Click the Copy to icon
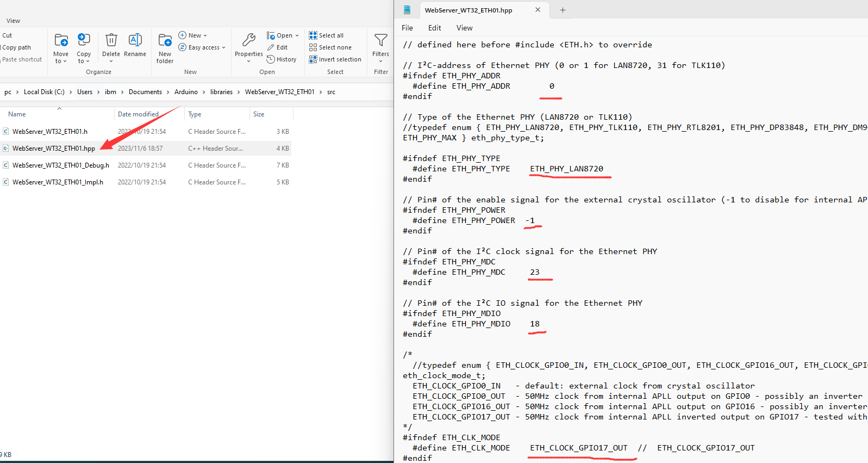Image resolution: width=868 pixels, height=463 pixels. coord(84,41)
